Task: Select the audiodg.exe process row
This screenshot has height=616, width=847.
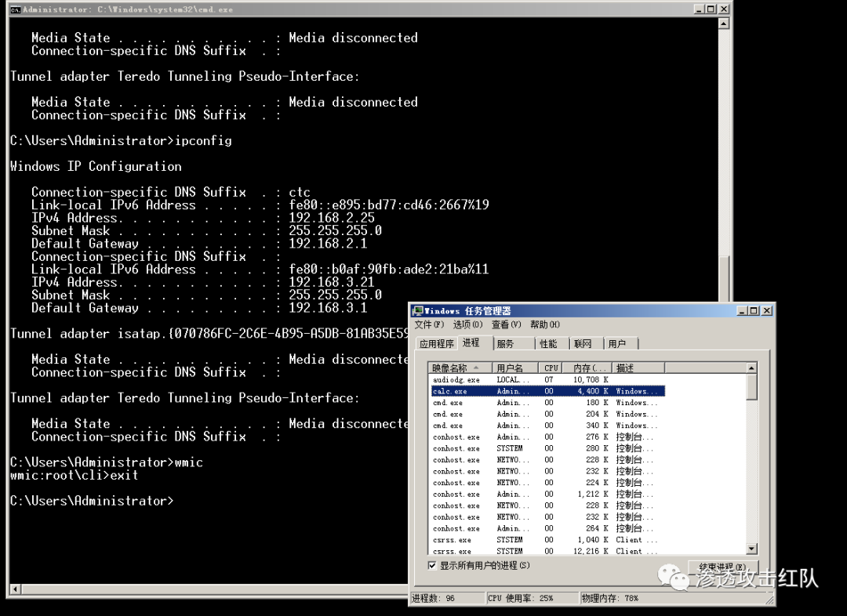Action: point(456,379)
